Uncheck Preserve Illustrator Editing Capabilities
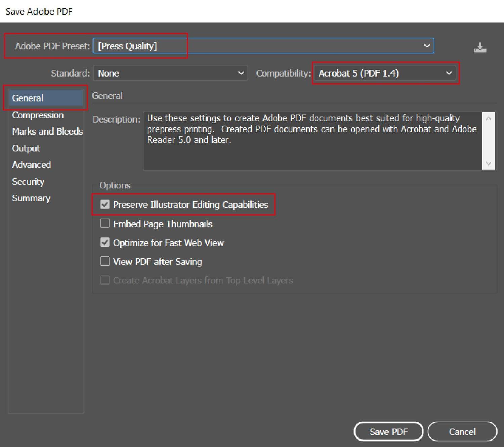The image size is (504, 447). coord(105,204)
